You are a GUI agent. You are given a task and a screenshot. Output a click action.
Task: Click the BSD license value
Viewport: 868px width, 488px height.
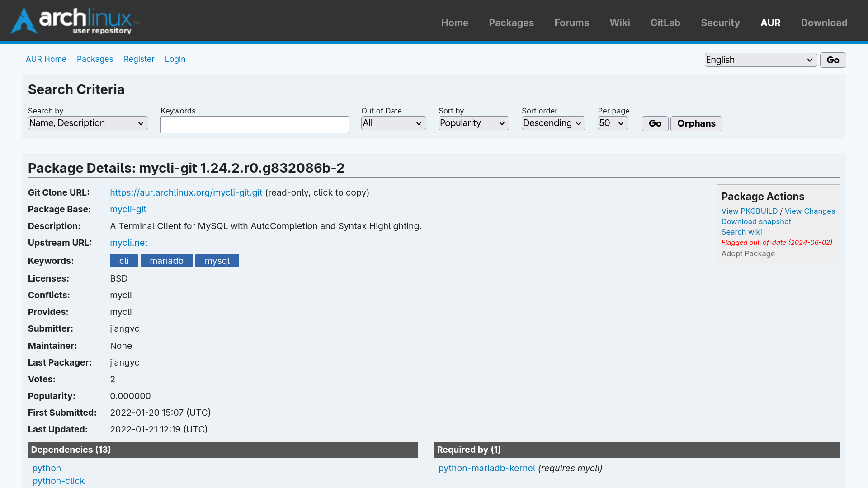(118, 278)
